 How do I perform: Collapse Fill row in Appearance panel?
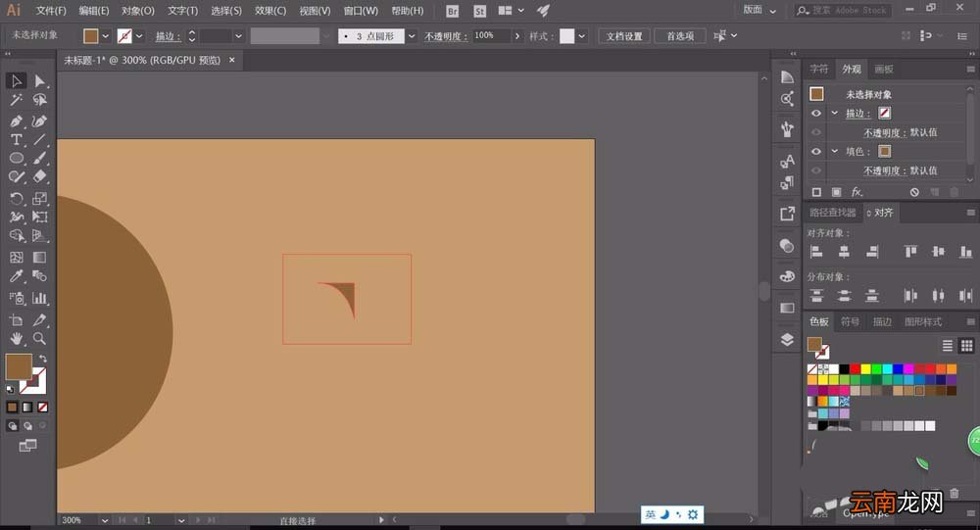(x=834, y=151)
